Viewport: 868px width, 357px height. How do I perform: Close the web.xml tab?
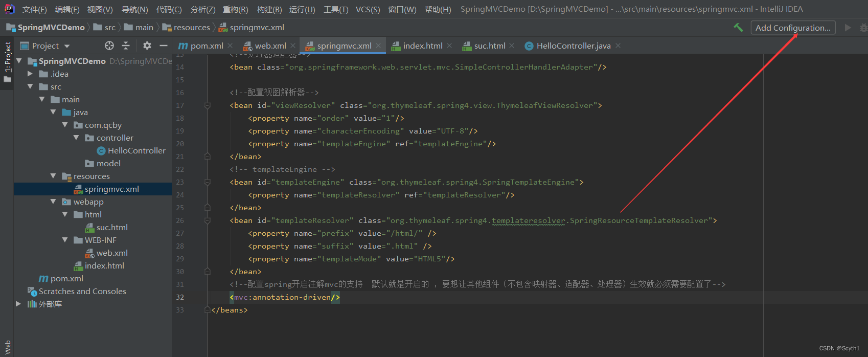coord(293,46)
